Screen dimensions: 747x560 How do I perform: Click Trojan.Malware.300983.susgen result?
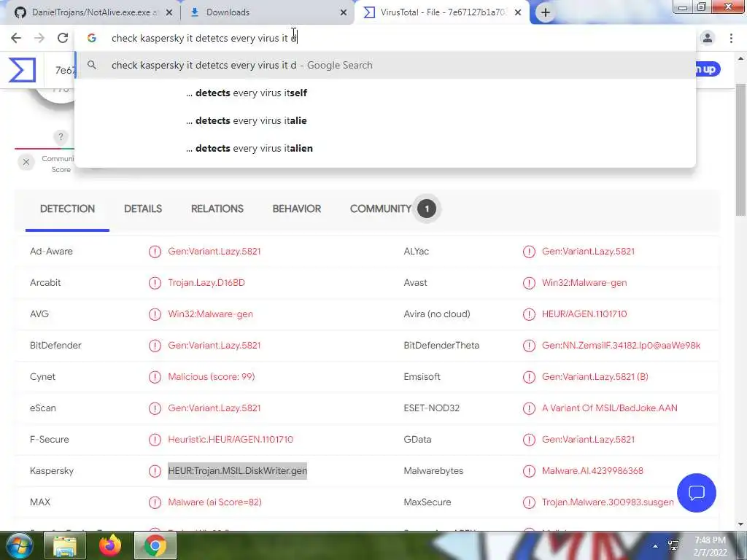tap(608, 502)
